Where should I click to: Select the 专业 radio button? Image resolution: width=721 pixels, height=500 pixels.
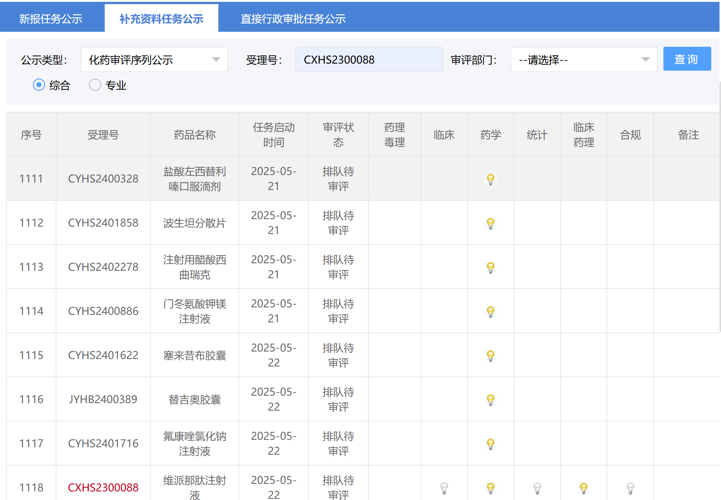pyautogui.click(x=95, y=85)
